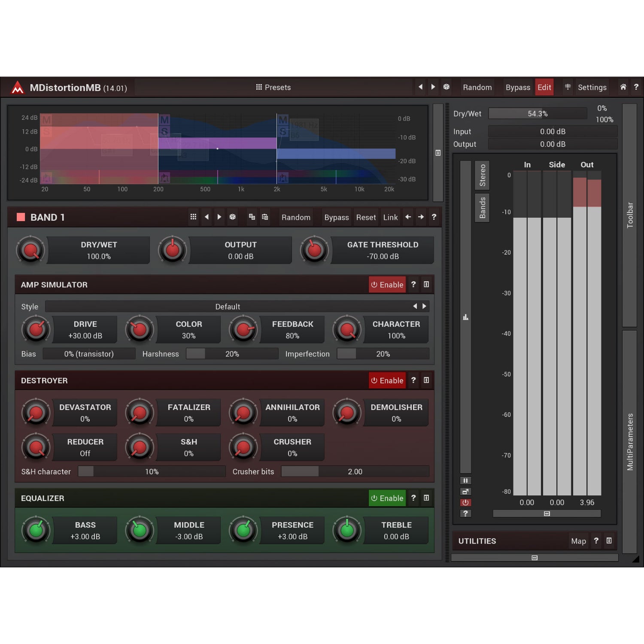Load the next global preset arrow
The width and height of the screenshot is (644, 644).
tap(433, 87)
